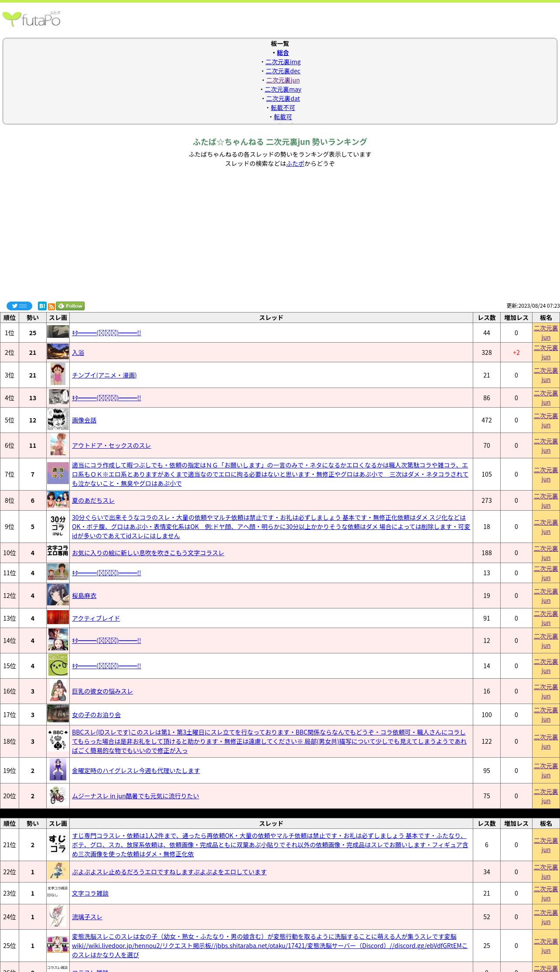Click the ふたポ search link

[295, 164]
